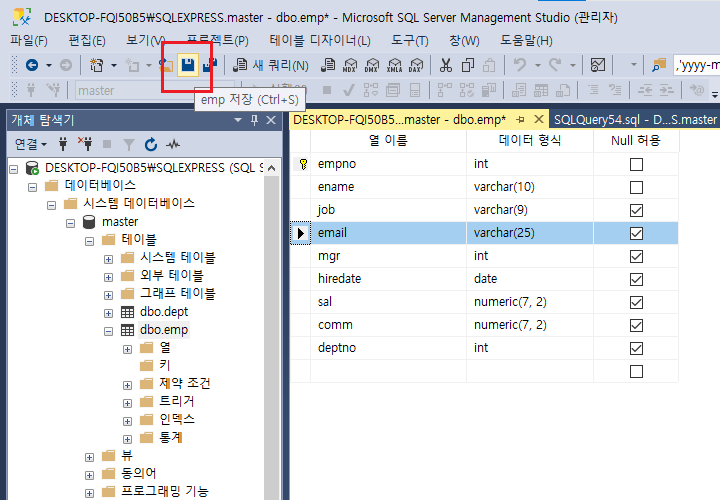Open the 파일(F) menu
The image size is (720, 500).
click(29, 41)
